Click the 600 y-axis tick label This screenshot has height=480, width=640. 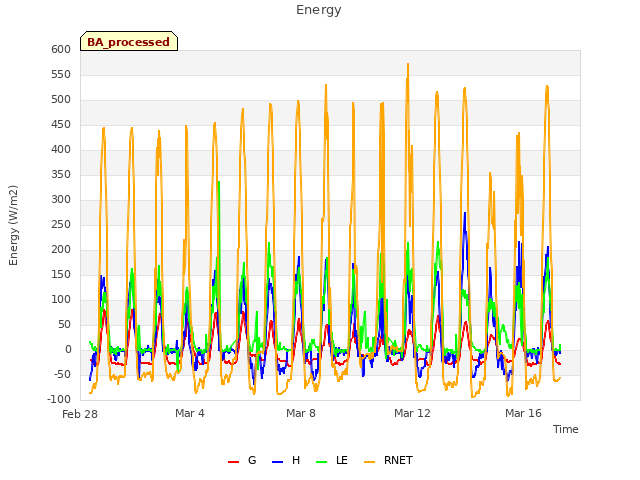[61, 49]
